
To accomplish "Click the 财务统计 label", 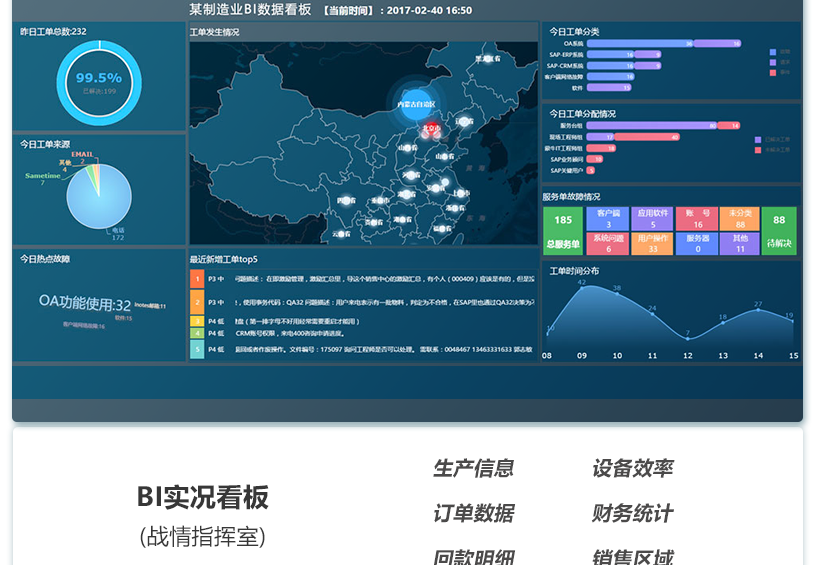I will [x=633, y=513].
